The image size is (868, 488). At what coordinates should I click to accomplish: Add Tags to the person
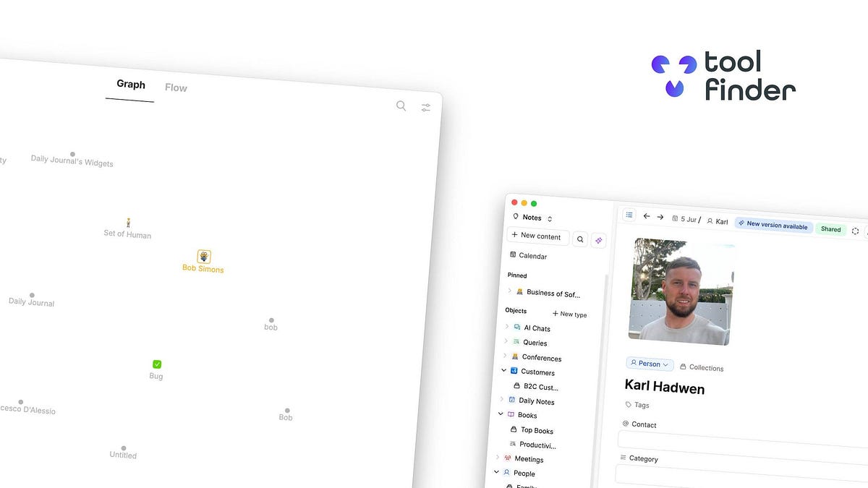coord(637,405)
